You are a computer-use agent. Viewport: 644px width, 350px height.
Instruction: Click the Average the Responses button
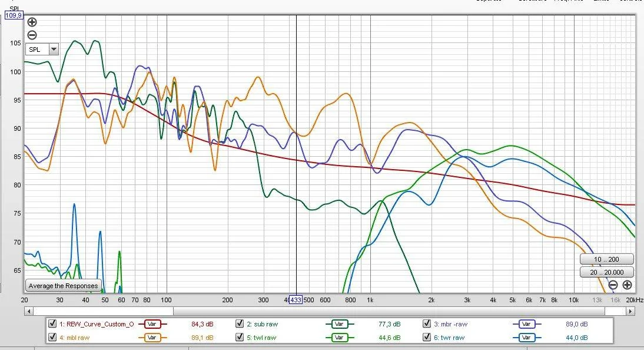63,285
